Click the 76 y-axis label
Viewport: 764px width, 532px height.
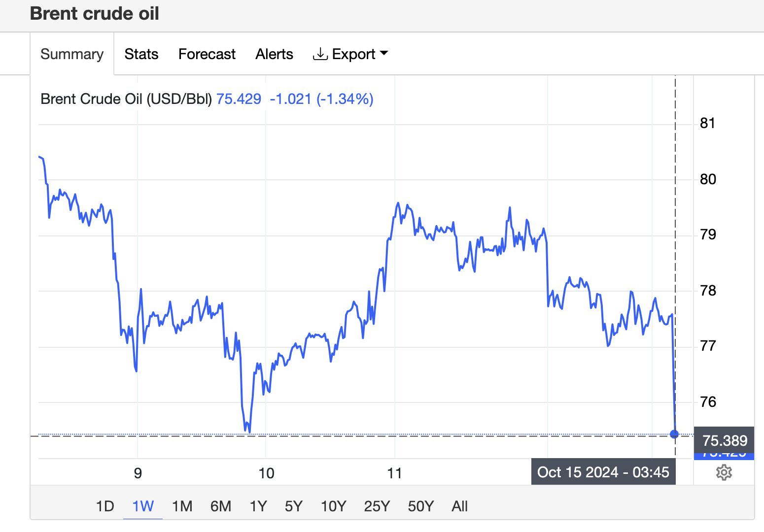tap(708, 401)
